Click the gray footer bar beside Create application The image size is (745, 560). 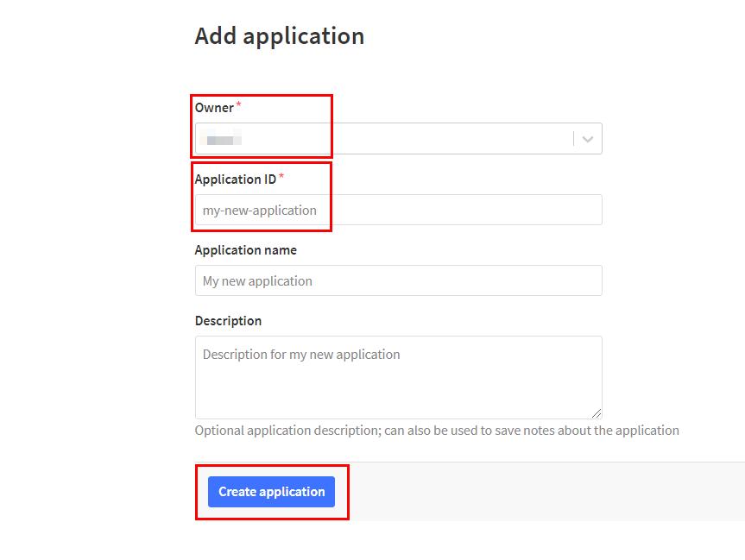(x=535, y=491)
